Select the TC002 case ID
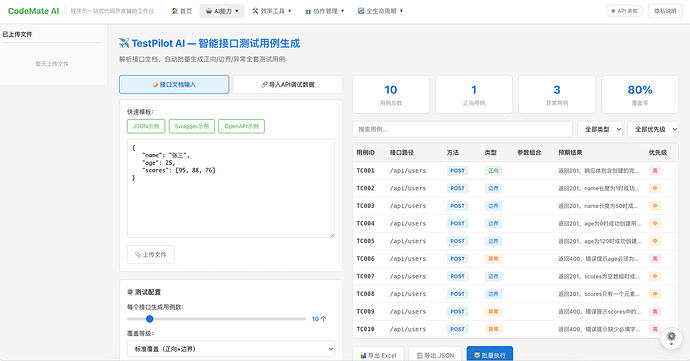The height and width of the screenshot is (361, 690). click(365, 188)
